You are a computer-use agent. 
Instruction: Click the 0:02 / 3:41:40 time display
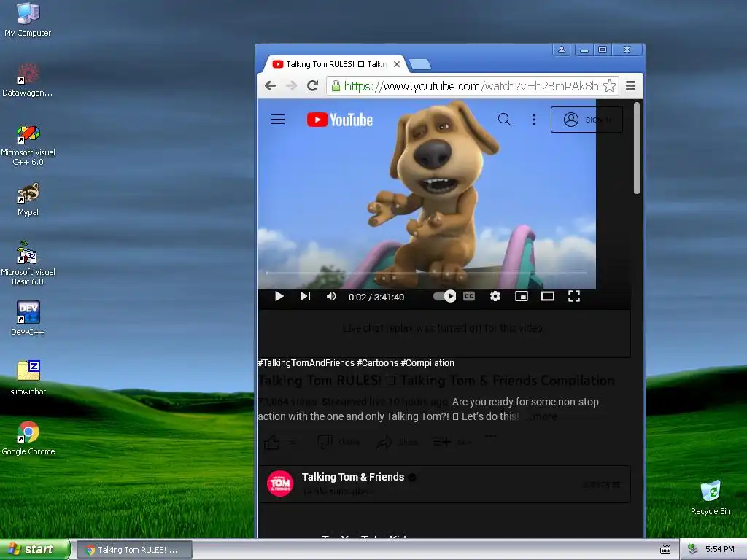pos(376,297)
